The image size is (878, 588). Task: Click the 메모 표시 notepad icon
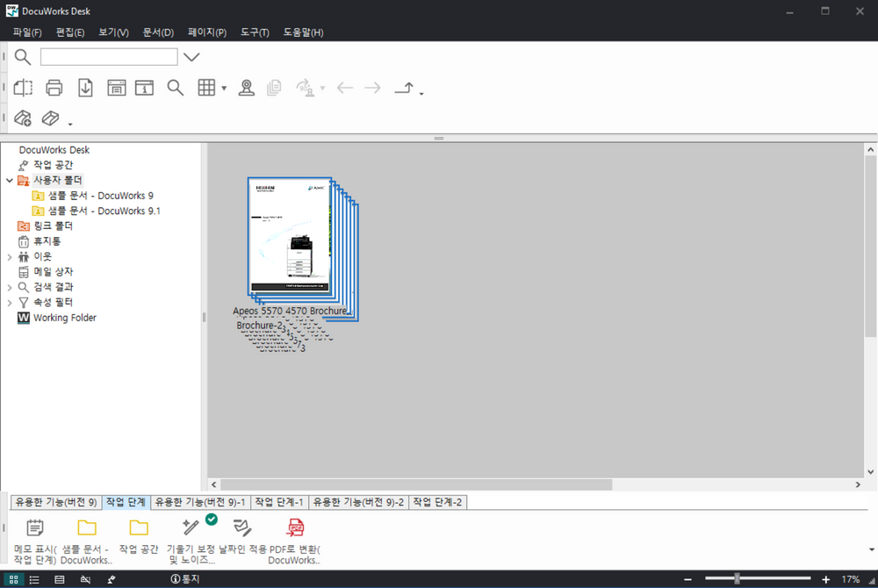click(x=35, y=527)
